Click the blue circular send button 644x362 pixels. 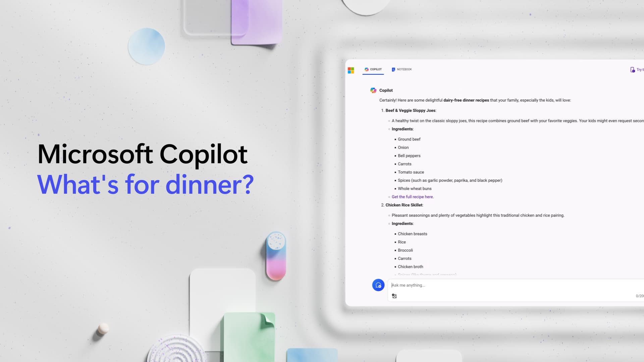click(x=378, y=285)
